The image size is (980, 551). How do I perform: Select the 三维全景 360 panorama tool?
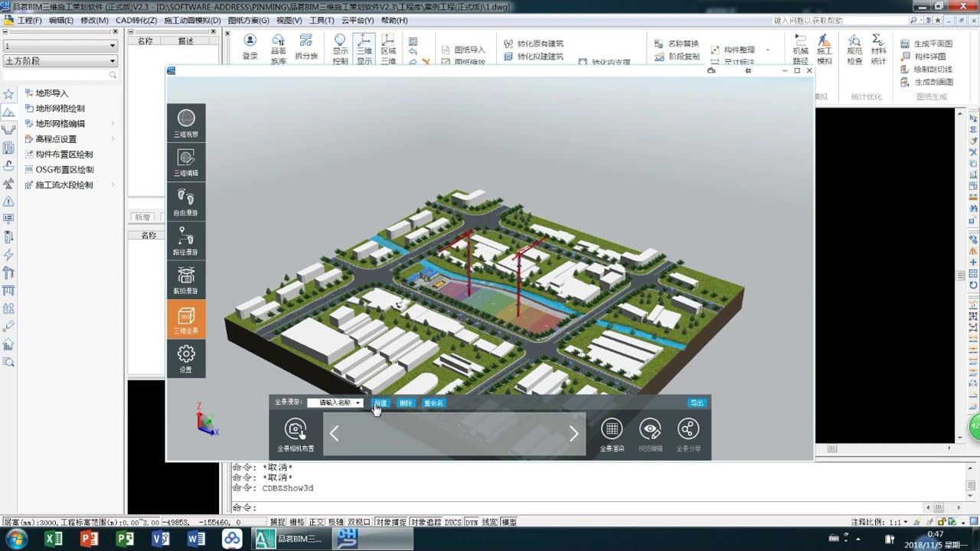pyautogui.click(x=186, y=319)
